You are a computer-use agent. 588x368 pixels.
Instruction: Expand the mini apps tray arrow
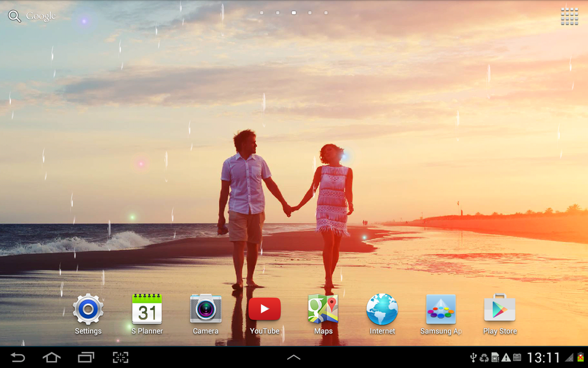click(293, 358)
